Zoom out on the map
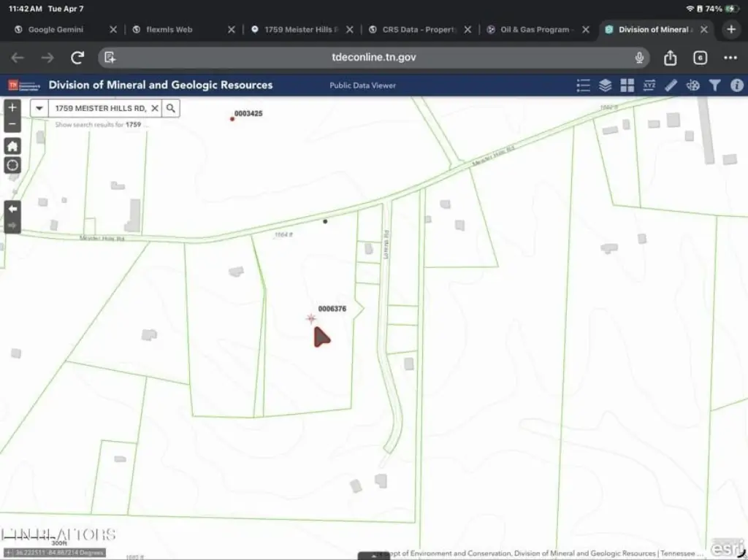The height and width of the screenshot is (560, 748). click(x=12, y=123)
